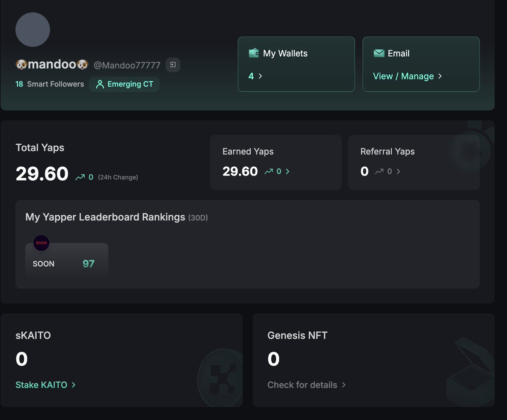The height and width of the screenshot is (420, 507).
Task: Click the Emerging CT badge
Action: [124, 84]
